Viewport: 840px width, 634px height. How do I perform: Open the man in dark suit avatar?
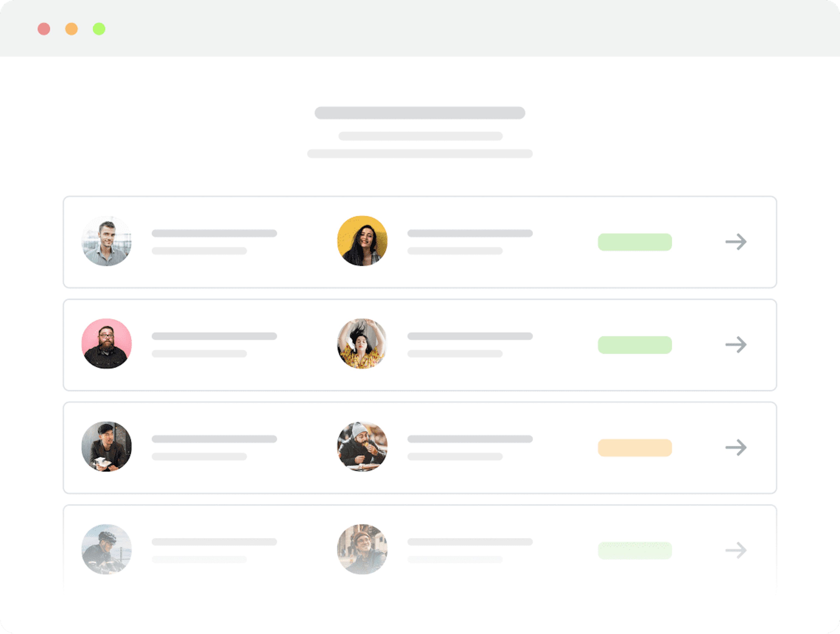[x=107, y=447]
